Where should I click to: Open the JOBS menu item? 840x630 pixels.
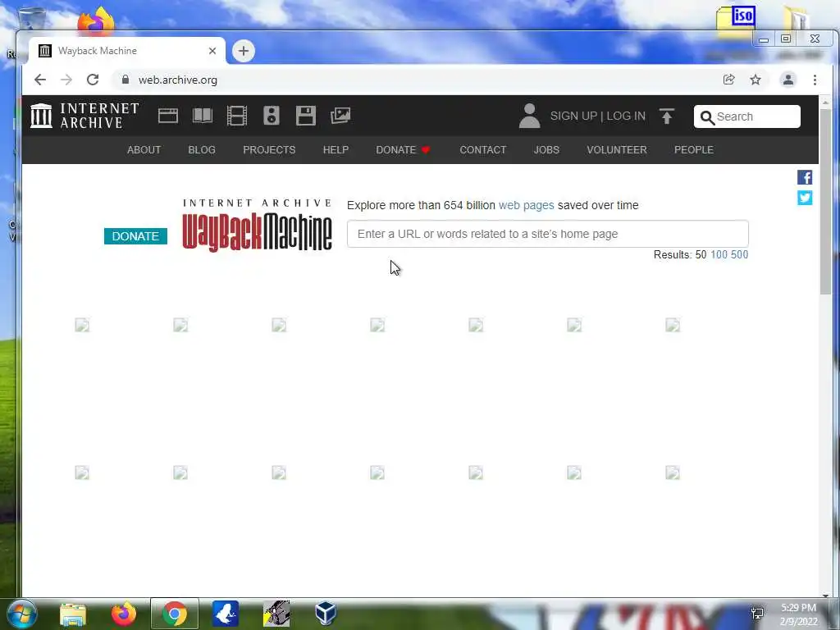click(x=546, y=150)
